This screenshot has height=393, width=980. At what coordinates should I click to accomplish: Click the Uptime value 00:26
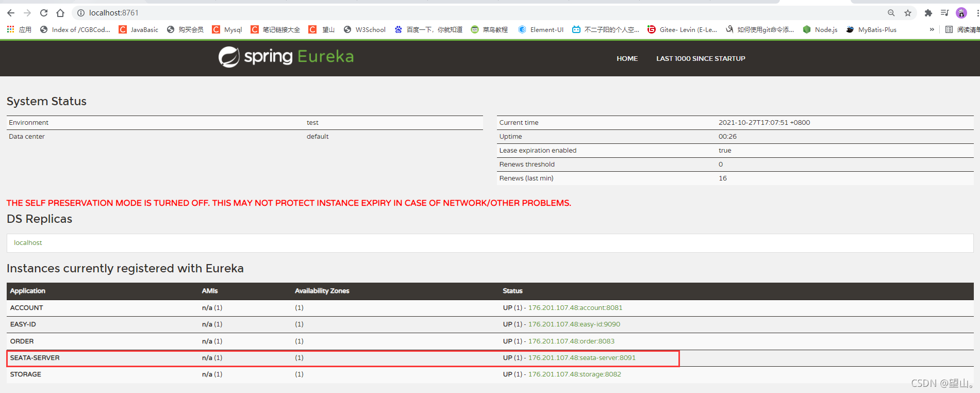tap(727, 137)
